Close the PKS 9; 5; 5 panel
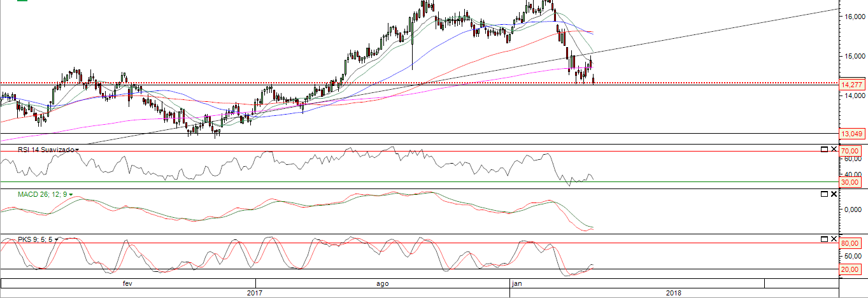Screen dimensions: 868x298 [x=833, y=239]
